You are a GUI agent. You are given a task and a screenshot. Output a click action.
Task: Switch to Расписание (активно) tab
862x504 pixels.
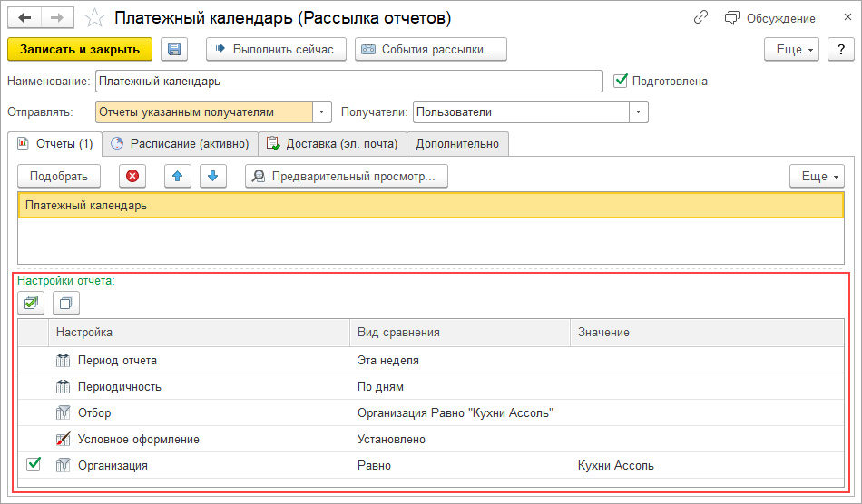tap(180, 143)
